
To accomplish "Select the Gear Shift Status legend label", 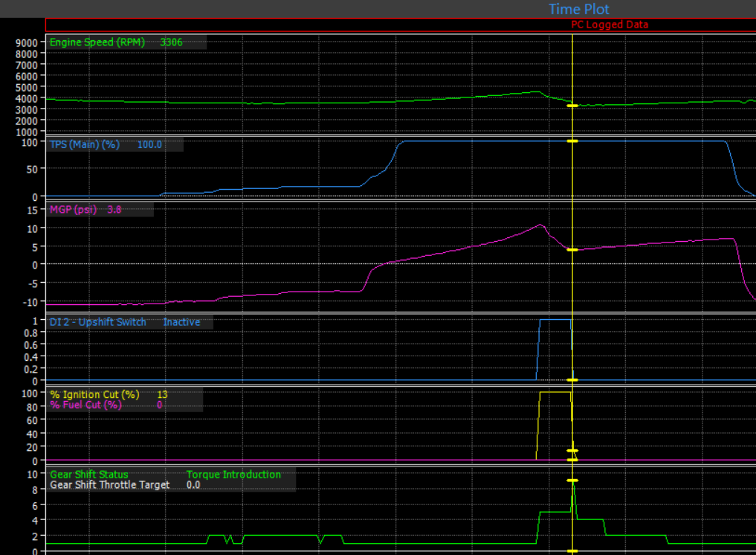I will point(89,475).
